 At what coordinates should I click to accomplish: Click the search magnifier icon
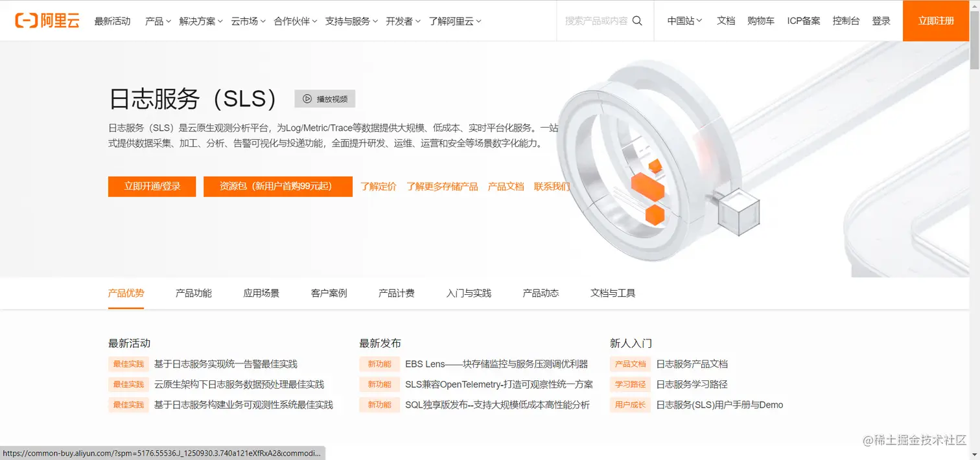pyautogui.click(x=637, y=21)
